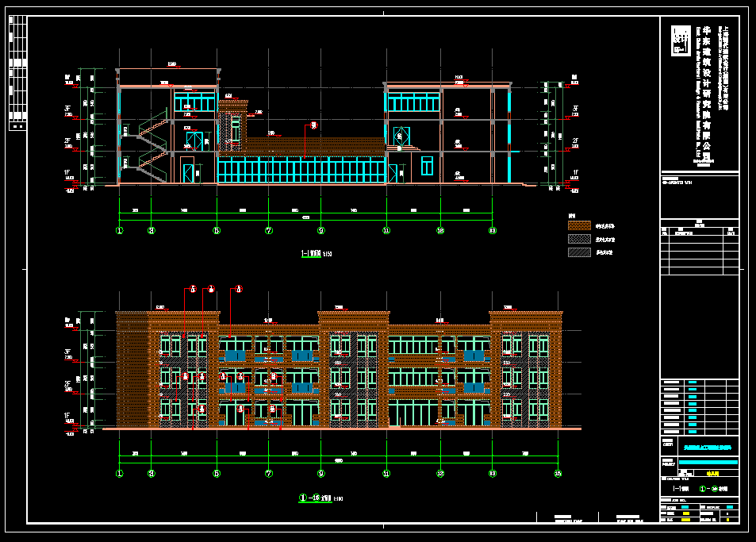Image resolution: width=756 pixels, height=542 pixels.
Task: Select the diagonal hatch legend swatch
Action: [579, 252]
